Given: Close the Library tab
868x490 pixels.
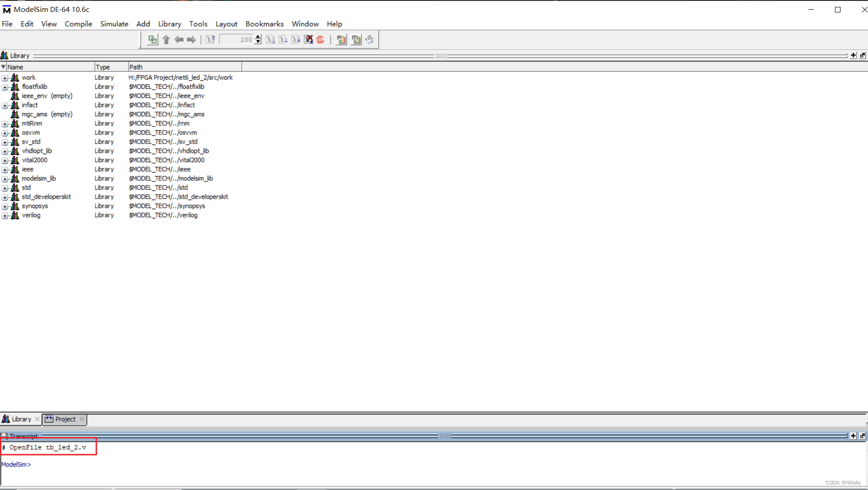Looking at the screenshot, I should click(37, 419).
